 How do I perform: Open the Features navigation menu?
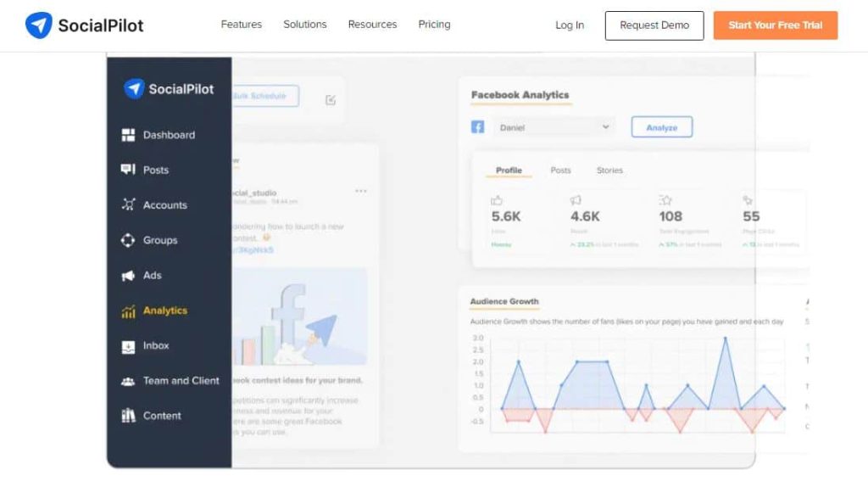coord(242,25)
